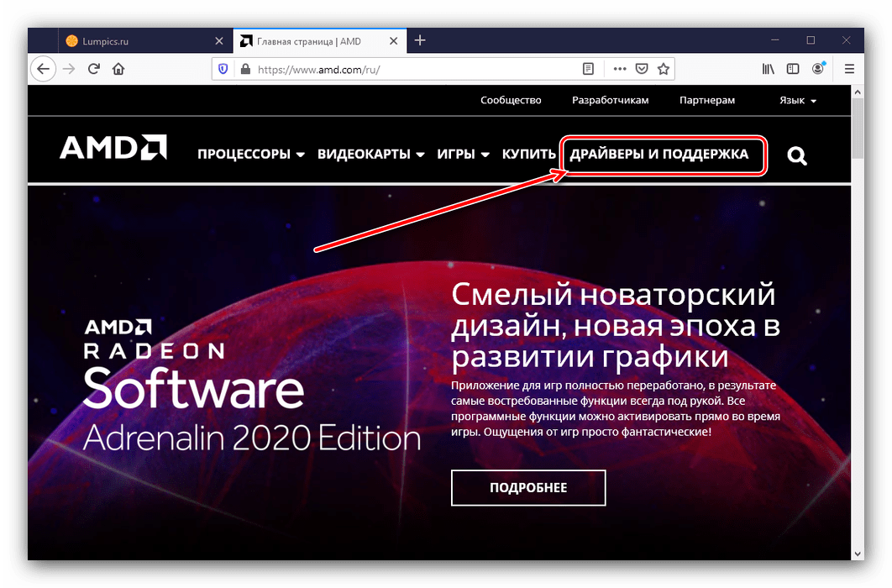Viewport: 892px width, 588px height.
Task: Expand the ВИДЕОКАРТЫ dropdown menu
Action: pos(370,155)
